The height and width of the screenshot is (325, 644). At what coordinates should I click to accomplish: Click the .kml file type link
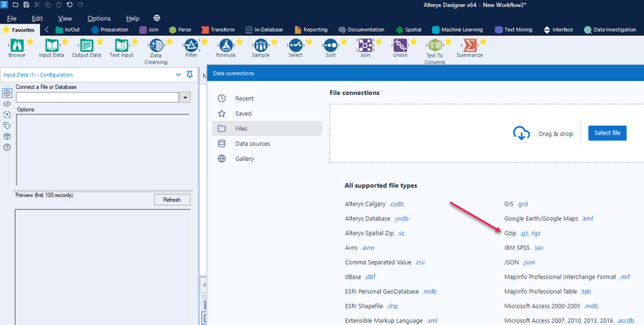pos(587,219)
